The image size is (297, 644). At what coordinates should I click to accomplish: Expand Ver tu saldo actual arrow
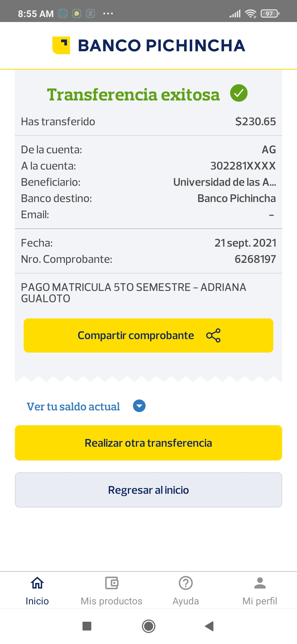pyautogui.click(x=139, y=406)
